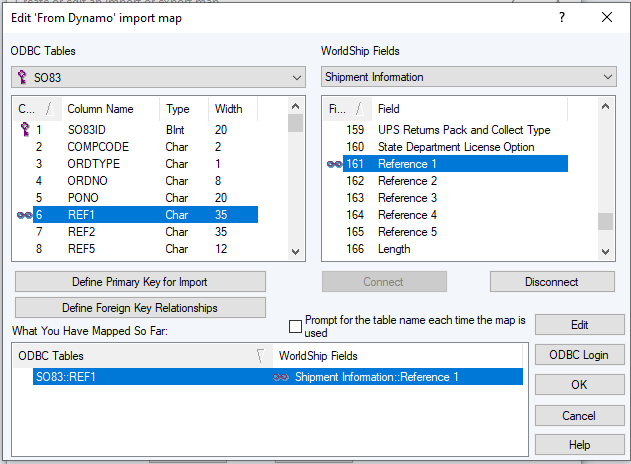Open the ODBC Login button
631x464 pixels.
tap(579, 355)
